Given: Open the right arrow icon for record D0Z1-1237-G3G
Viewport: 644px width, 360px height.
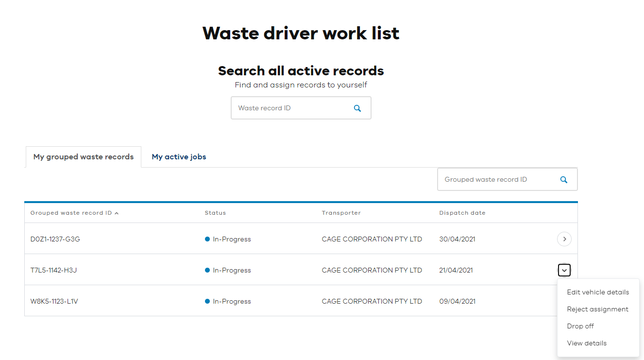Looking at the screenshot, I should 564,239.
